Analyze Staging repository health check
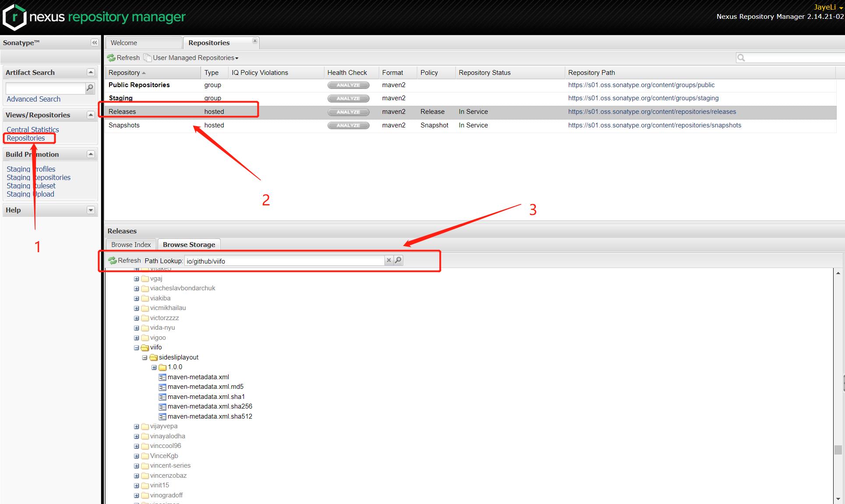Image resolution: width=845 pixels, height=504 pixels. [x=348, y=99]
